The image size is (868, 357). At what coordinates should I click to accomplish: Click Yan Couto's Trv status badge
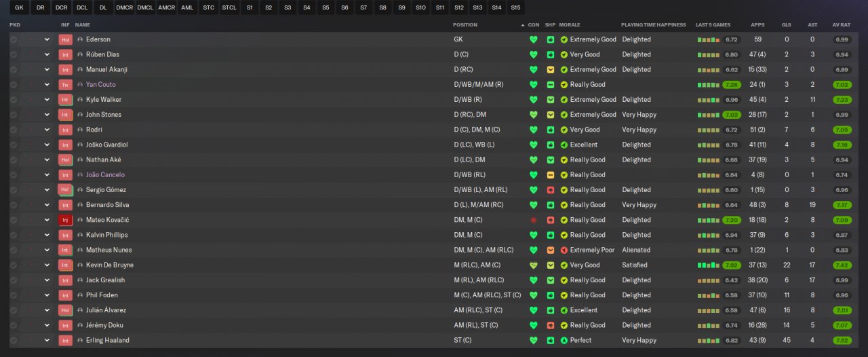pyautogui.click(x=65, y=85)
